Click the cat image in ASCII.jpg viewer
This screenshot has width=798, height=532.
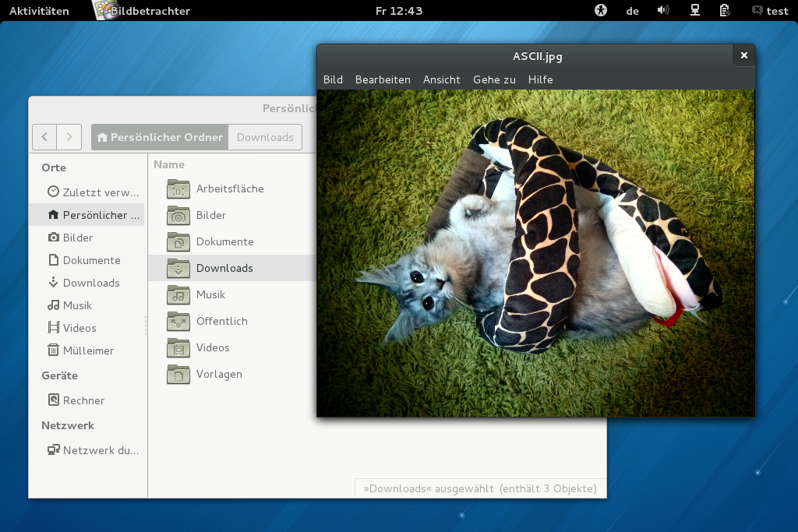536,253
